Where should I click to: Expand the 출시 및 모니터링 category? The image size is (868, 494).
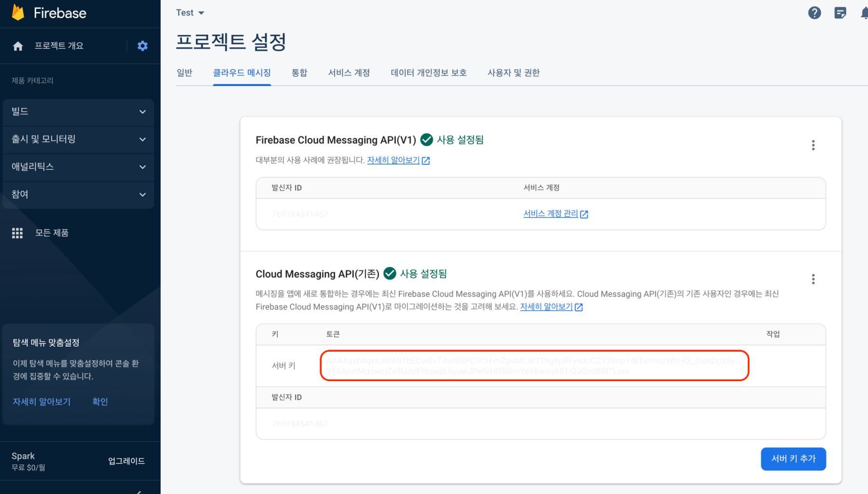click(x=78, y=139)
